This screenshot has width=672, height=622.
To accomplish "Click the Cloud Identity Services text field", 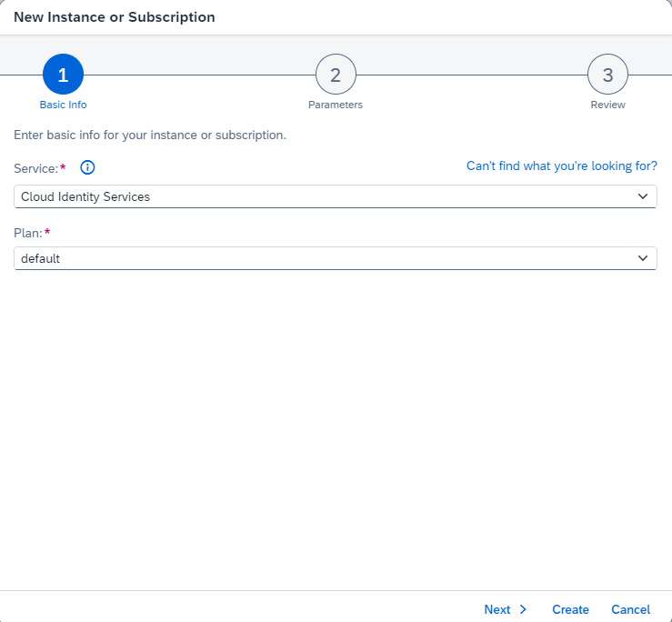I will [318, 196].
